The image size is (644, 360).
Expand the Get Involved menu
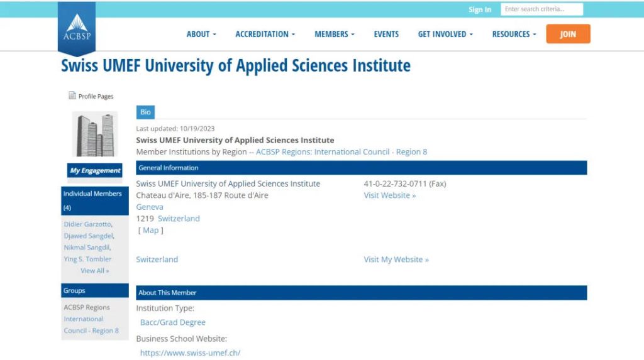tap(445, 35)
